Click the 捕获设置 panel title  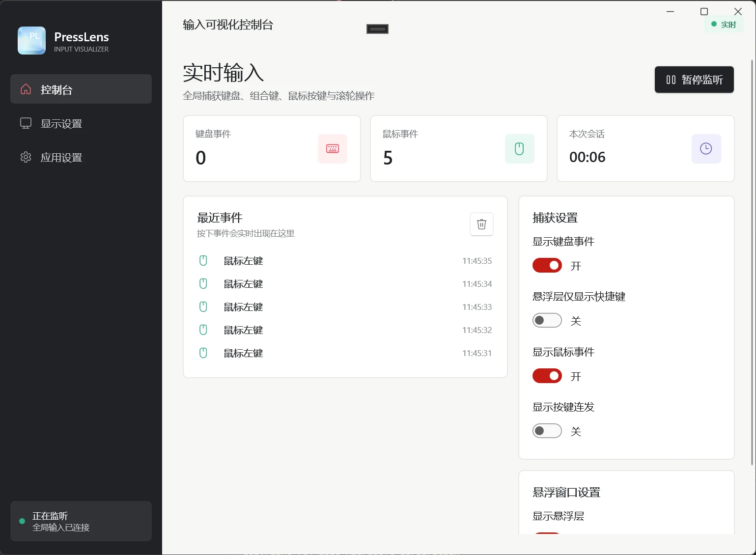[x=555, y=218]
